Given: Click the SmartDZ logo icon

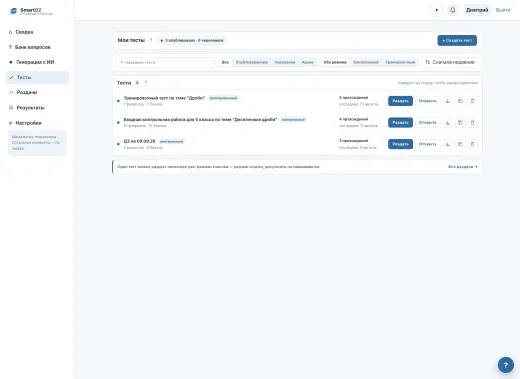Looking at the screenshot, I should (13, 11).
